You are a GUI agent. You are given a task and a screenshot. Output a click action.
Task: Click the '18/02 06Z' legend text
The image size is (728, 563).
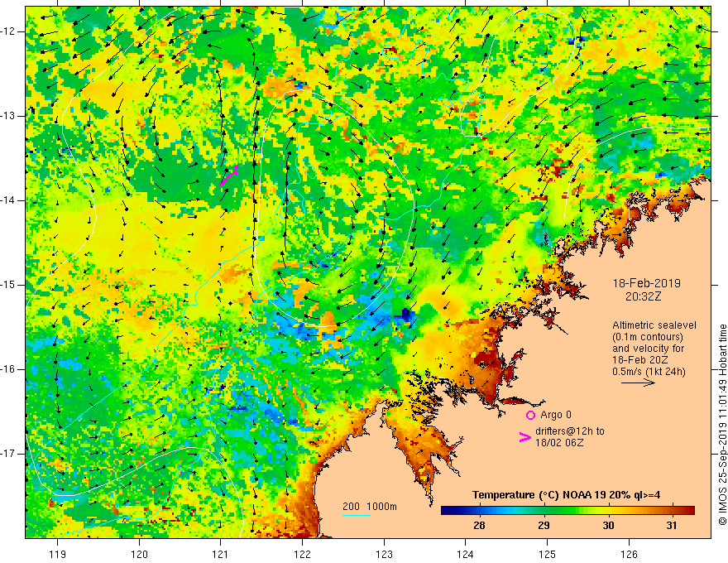click(x=559, y=443)
